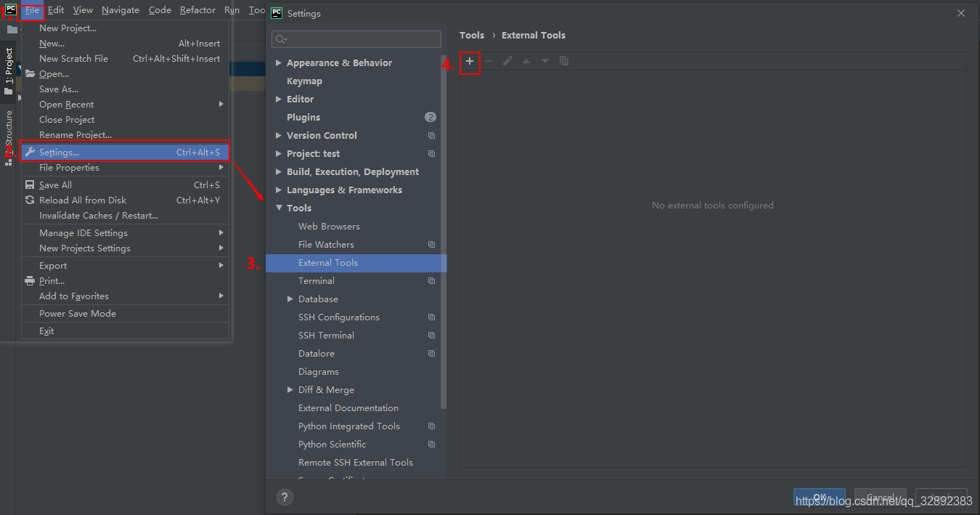Select Python Integrated Tools item

(349, 426)
